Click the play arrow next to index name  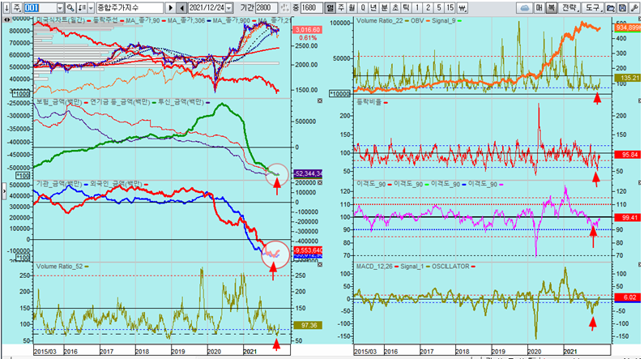pos(171,6)
